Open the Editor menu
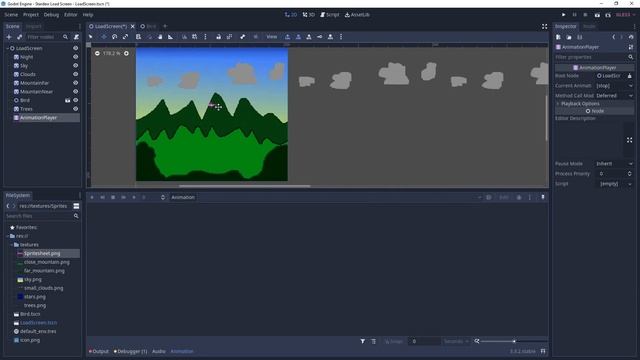The image size is (640, 360). 71,15
